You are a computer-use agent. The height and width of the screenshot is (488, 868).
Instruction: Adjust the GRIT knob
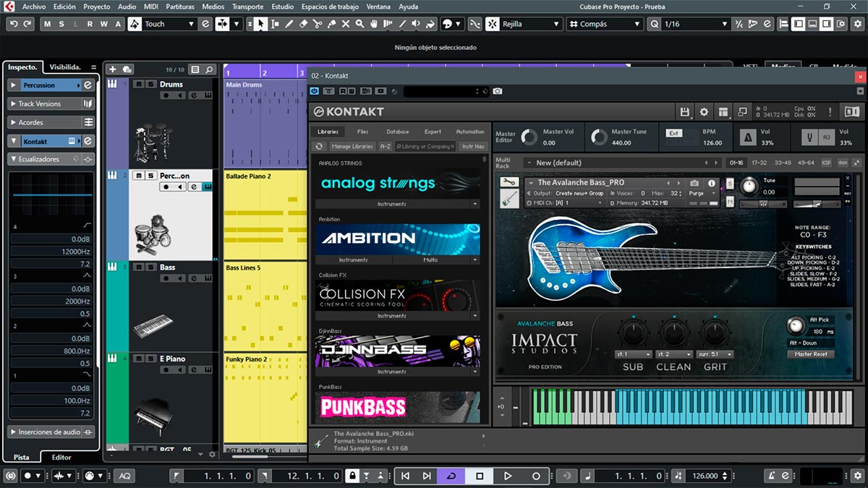tap(716, 333)
